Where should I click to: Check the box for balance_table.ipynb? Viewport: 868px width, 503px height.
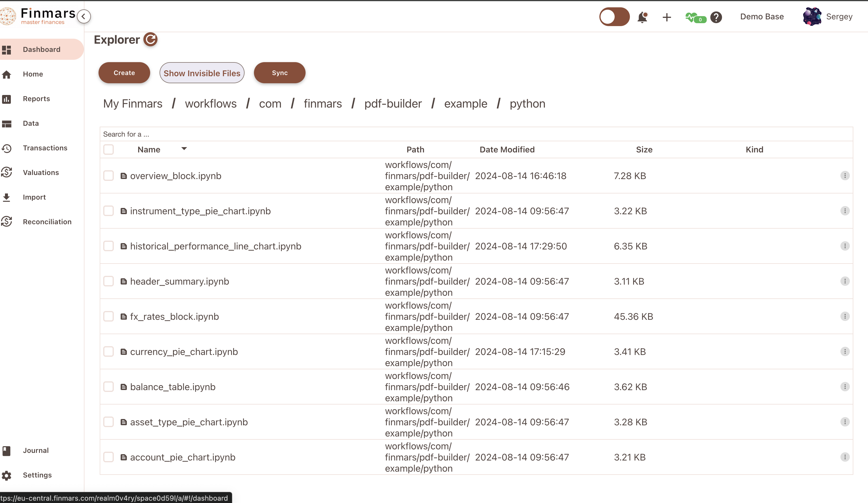(108, 386)
